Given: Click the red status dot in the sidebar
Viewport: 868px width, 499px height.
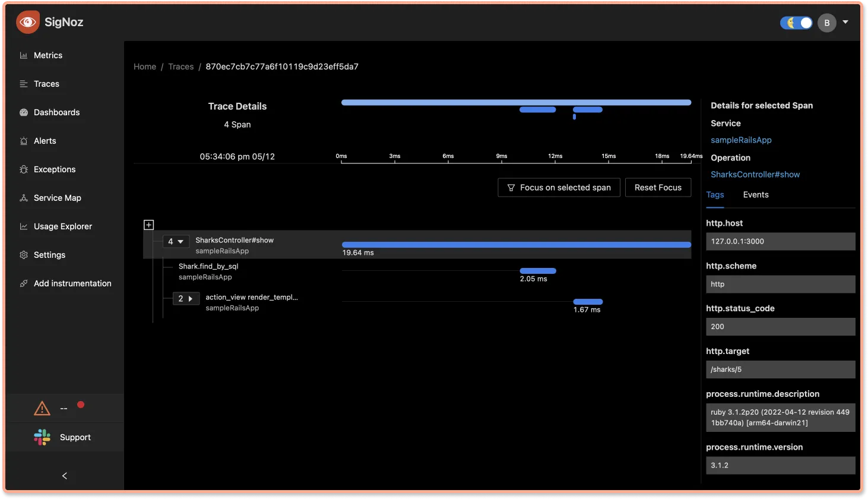Looking at the screenshot, I should pyautogui.click(x=81, y=405).
